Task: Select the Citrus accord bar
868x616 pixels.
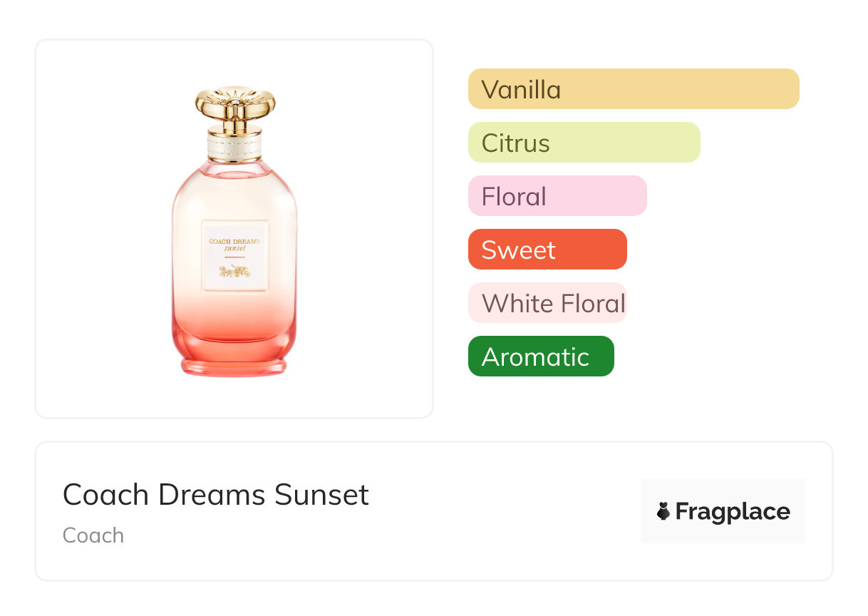Action: tap(584, 143)
